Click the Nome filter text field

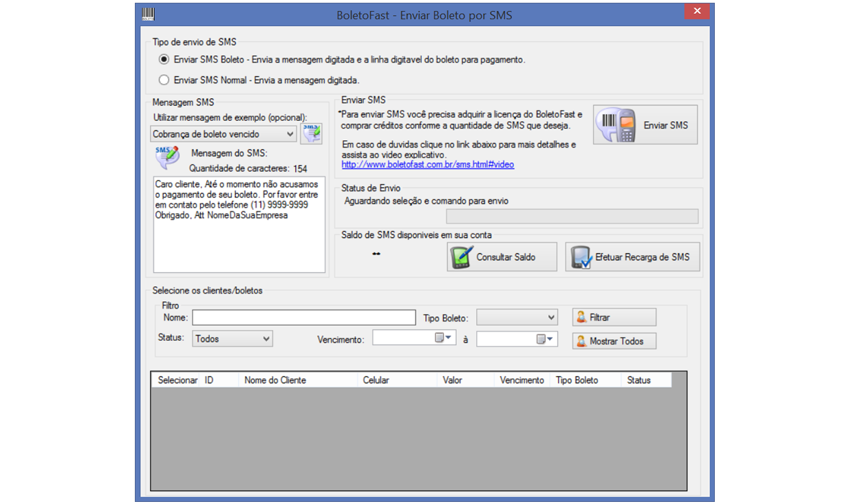coord(303,318)
